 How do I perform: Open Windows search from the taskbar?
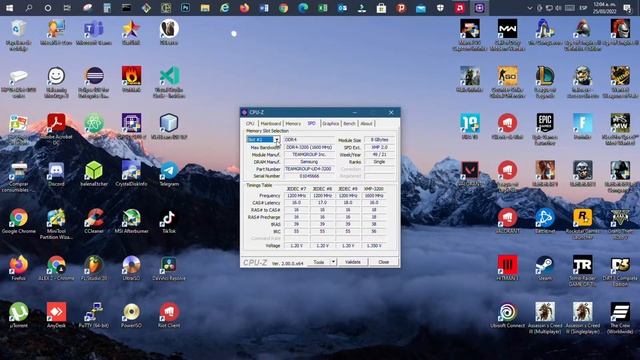(29, 8)
